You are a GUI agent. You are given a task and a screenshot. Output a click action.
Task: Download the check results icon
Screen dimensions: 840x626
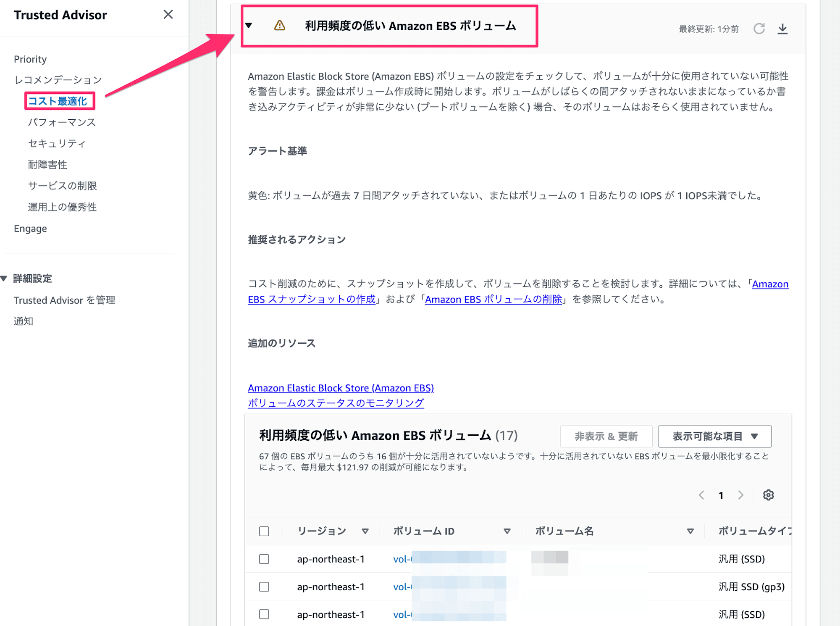(x=782, y=29)
